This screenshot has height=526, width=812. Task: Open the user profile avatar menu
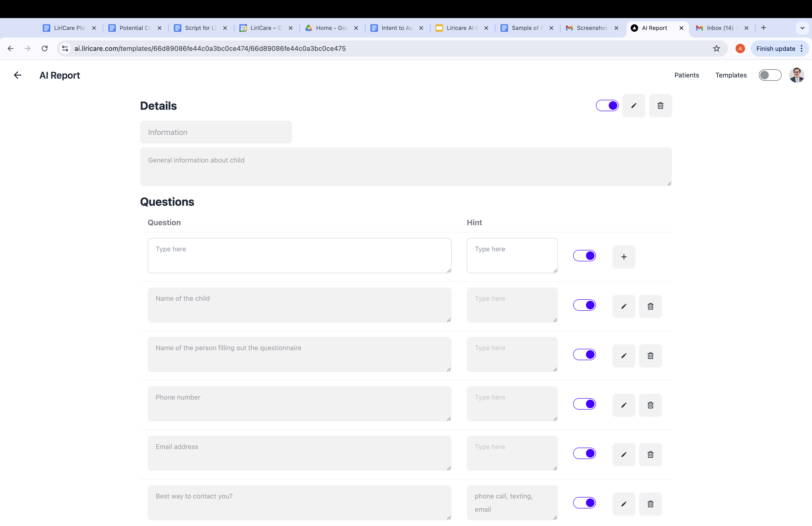(x=796, y=75)
